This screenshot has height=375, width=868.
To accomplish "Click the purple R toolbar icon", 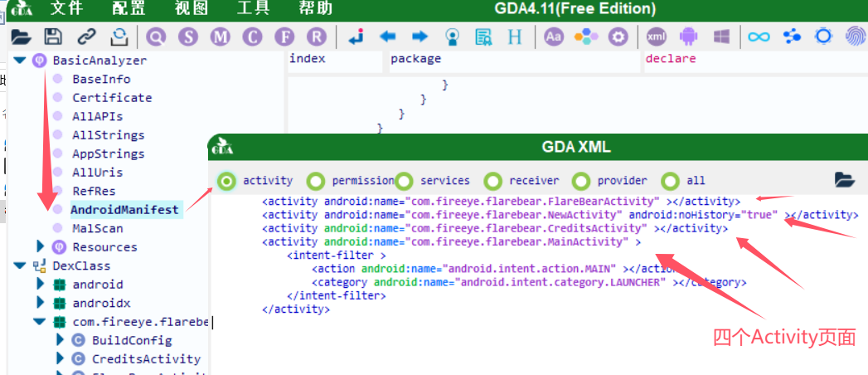I will pos(317,37).
